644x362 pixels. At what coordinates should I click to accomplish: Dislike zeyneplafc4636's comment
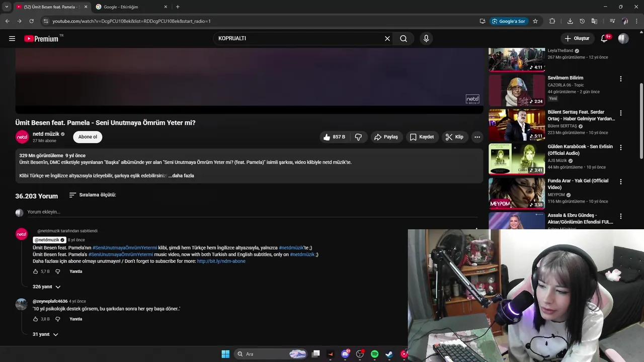57,319
